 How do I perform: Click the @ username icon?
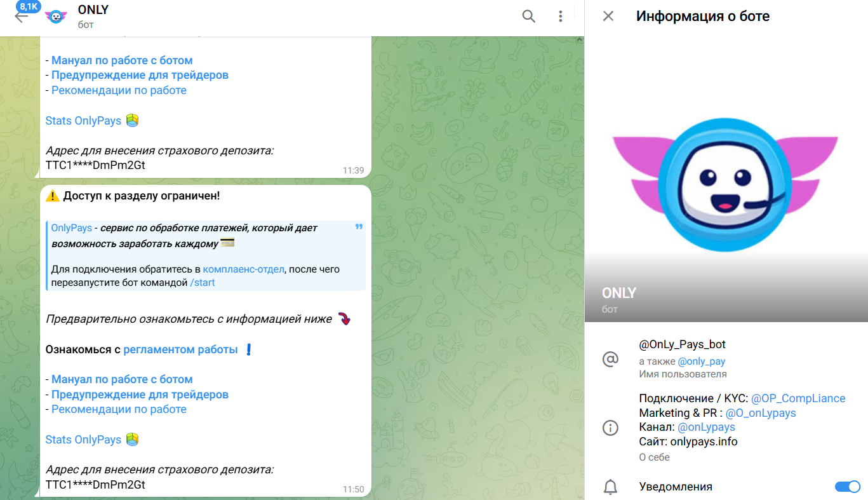click(x=610, y=360)
